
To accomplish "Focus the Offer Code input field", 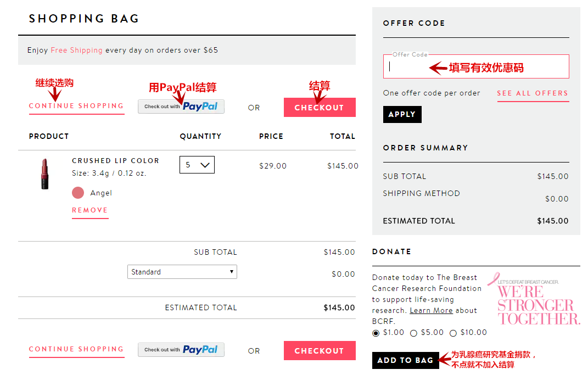I will (476, 66).
